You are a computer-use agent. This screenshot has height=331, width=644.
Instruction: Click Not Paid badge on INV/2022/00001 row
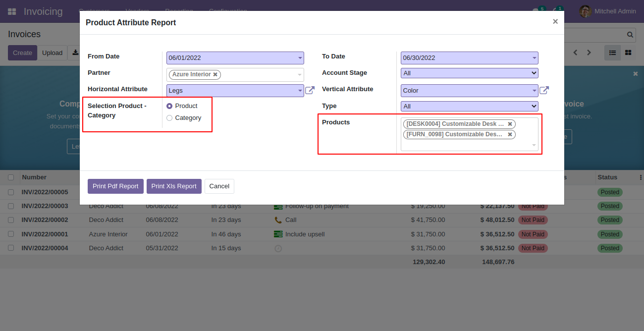[533, 234]
